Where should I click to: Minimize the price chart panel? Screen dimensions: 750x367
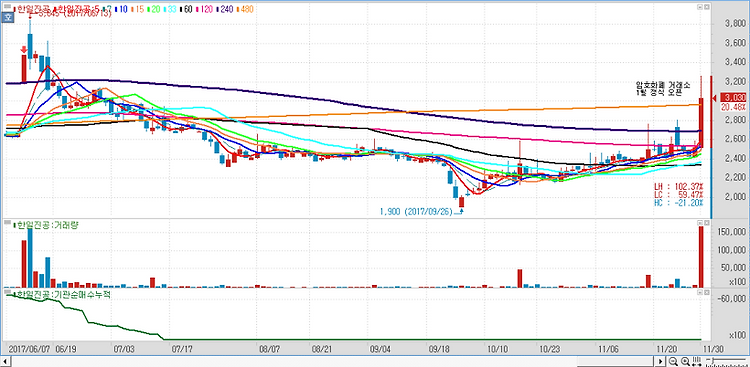699,8
